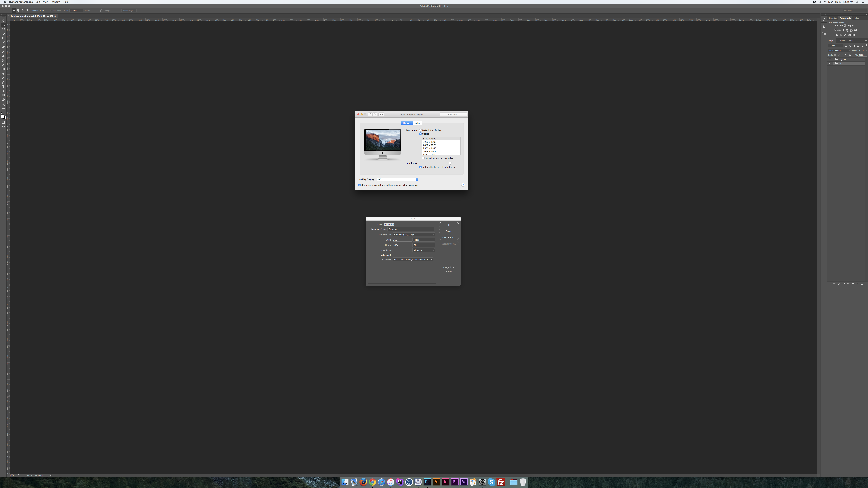Launch Illustrator from the Dock
The height and width of the screenshot is (488, 868).
tap(436, 482)
